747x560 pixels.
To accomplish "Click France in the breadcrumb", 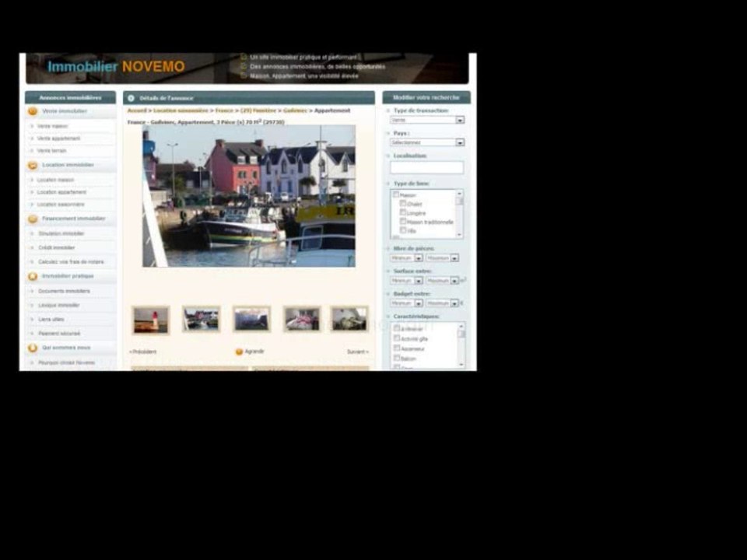I will (224, 111).
